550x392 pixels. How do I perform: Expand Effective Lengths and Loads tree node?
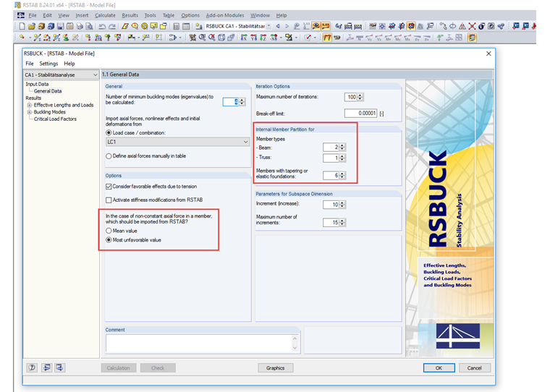pyautogui.click(x=30, y=105)
